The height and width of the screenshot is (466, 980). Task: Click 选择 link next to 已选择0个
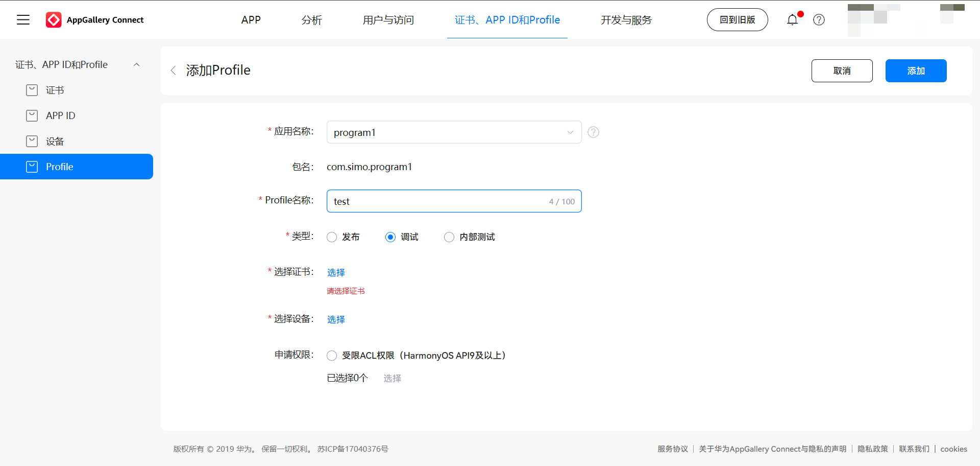pyautogui.click(x=392, y=379)
